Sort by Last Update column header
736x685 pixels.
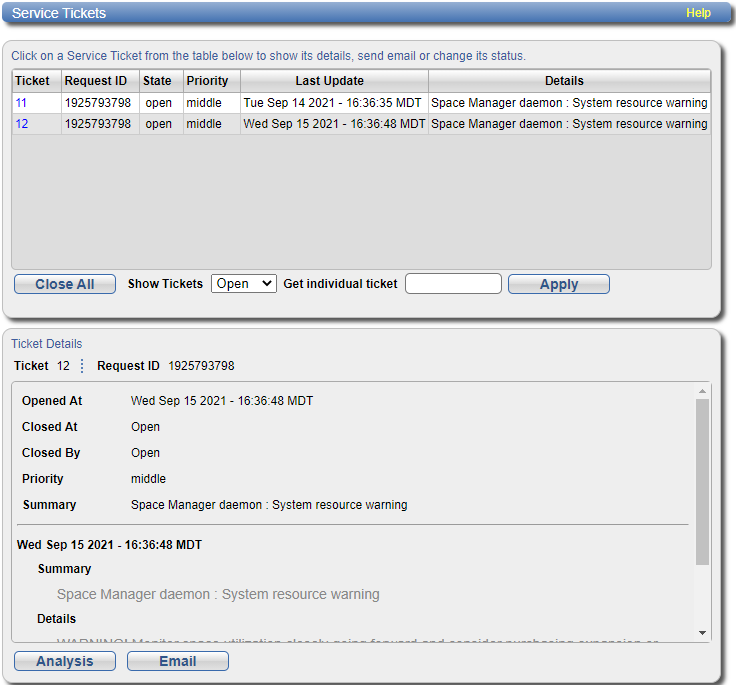pyautogui.click(x=330, y=81)
